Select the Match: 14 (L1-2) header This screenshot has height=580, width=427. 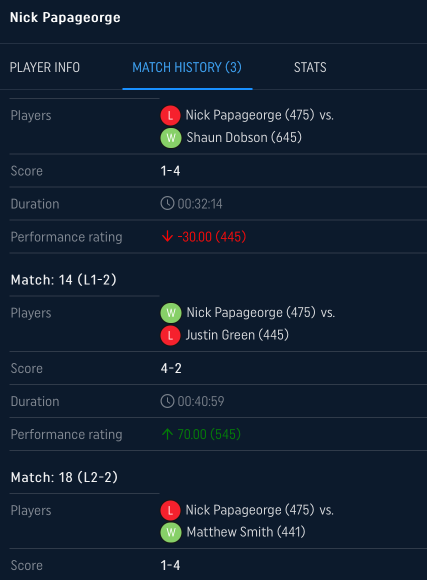[64, 280]
